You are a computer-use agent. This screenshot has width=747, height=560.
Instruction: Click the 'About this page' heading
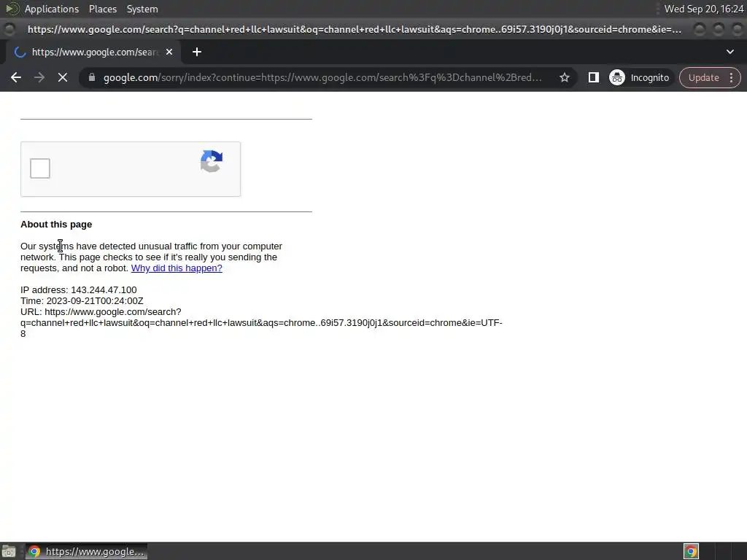[56, 225]
